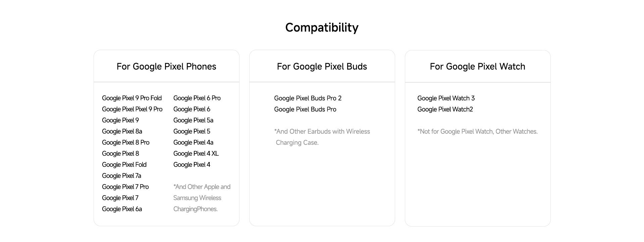Click Google Pixel 9 Pro Fold entry
Image resolution: width=644 pixels, height=242 pixels.
(132, 98)
